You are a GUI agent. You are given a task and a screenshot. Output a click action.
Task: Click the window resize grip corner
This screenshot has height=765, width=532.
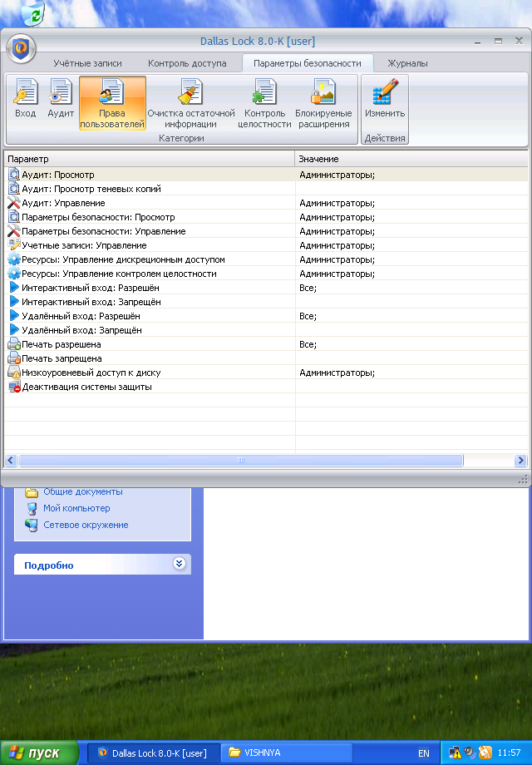pyautogui.click(x=523, y=480)
